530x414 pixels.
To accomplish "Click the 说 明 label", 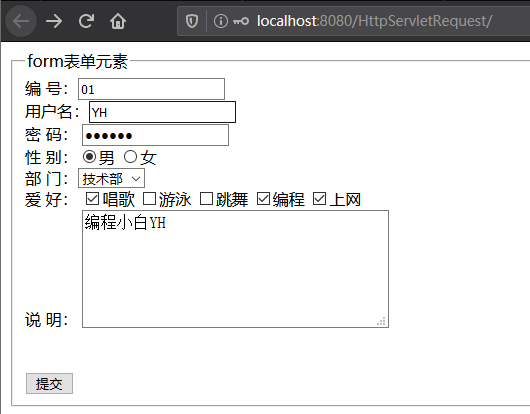I will (46, 319).
